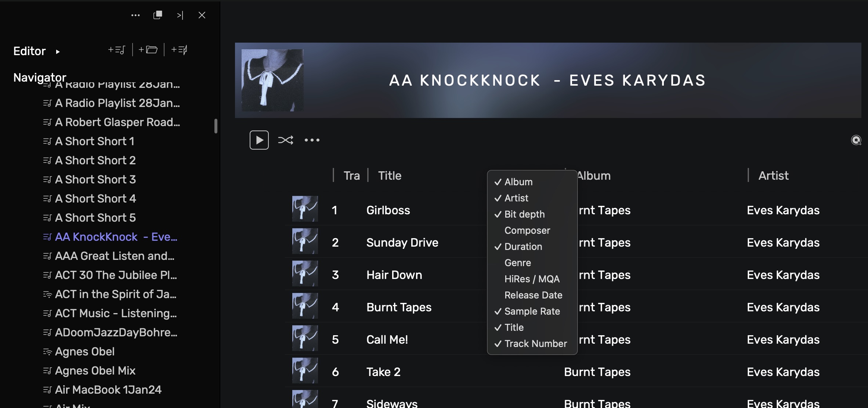Shuffle the playlist with the crossed-arrows icon
The width and height of the screenshot is (868, 408).
[x=285, y=140]
